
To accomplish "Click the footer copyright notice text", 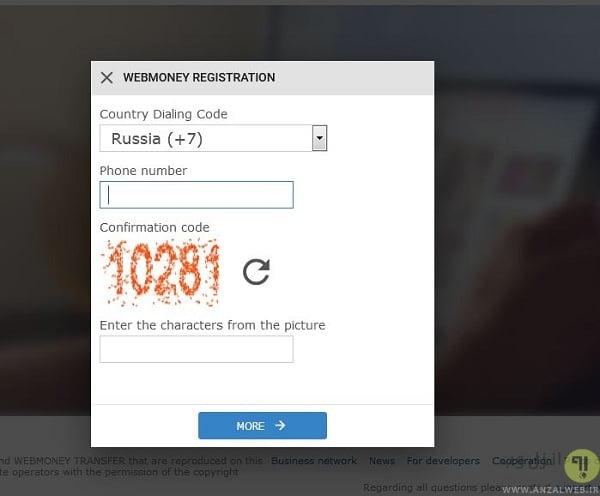I will tap(130, 465).
